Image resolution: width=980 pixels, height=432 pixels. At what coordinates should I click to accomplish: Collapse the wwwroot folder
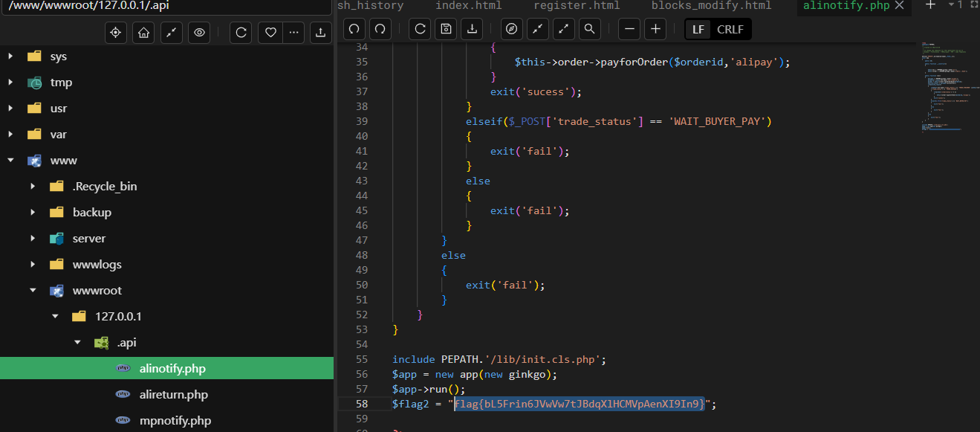(x=33, y=291)
